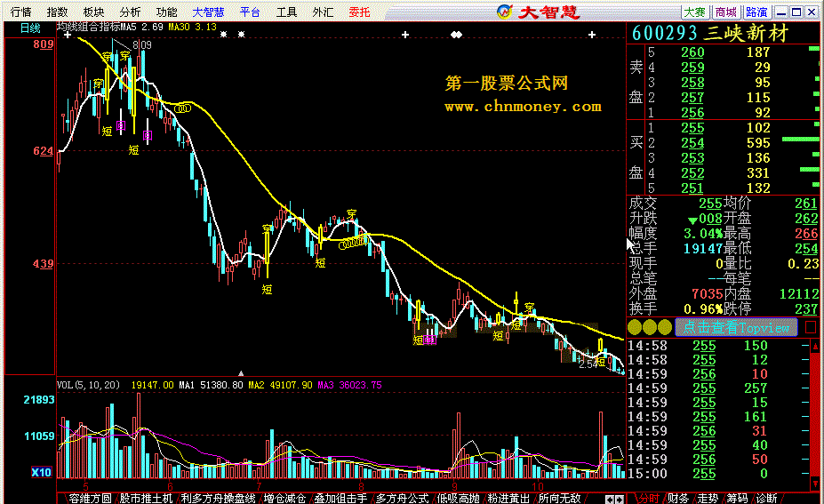The height and width of the screenshot is (504, 824).
Task: Click the 商城 button
Action: pos(725,12)
